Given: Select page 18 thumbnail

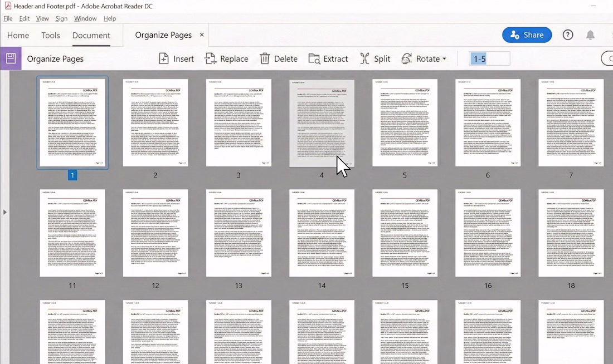Looking at the screenshot, I should tap(571, 233).
